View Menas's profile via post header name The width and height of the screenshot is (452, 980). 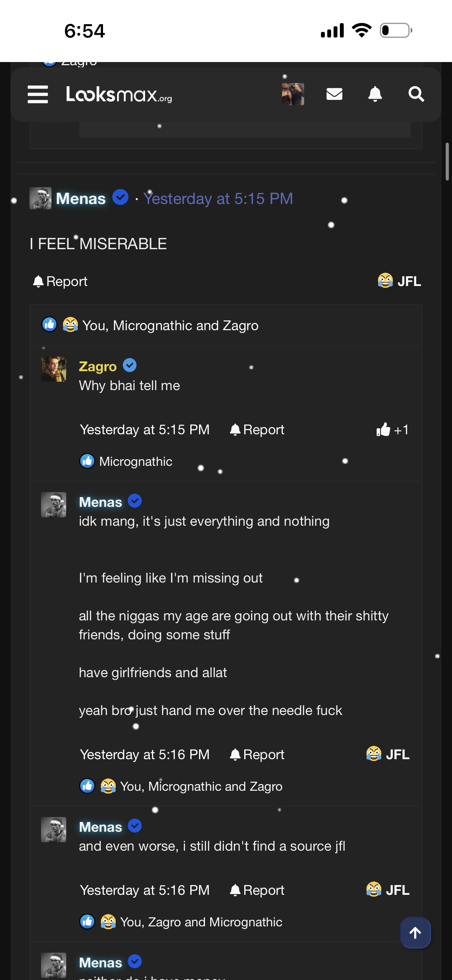click(81, 199)
